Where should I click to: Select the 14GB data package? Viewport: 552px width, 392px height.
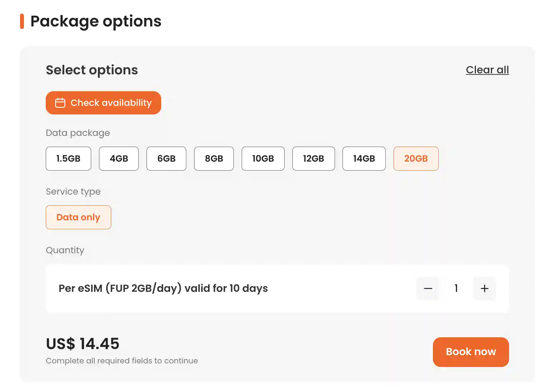coord(364,158)
